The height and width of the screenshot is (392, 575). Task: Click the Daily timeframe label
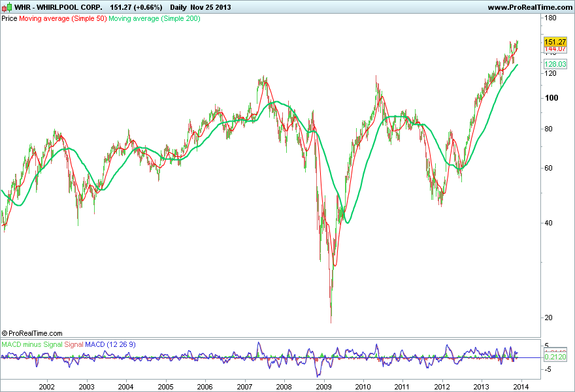pyautogui.click(x=178, y=7)
